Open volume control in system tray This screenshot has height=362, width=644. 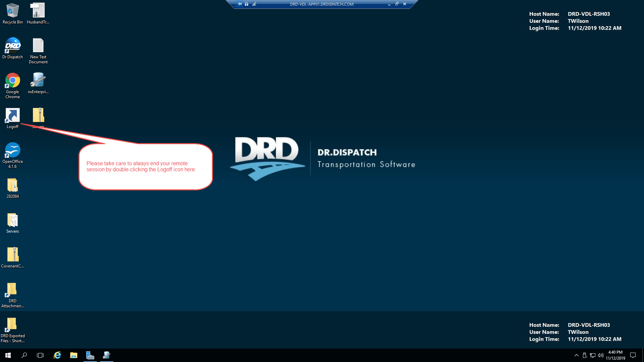(600, 355)
